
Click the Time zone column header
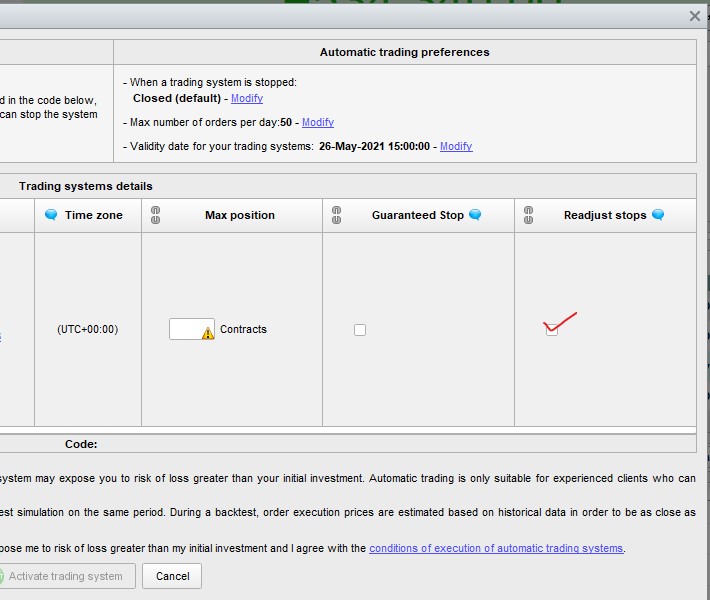coord(93,215)
